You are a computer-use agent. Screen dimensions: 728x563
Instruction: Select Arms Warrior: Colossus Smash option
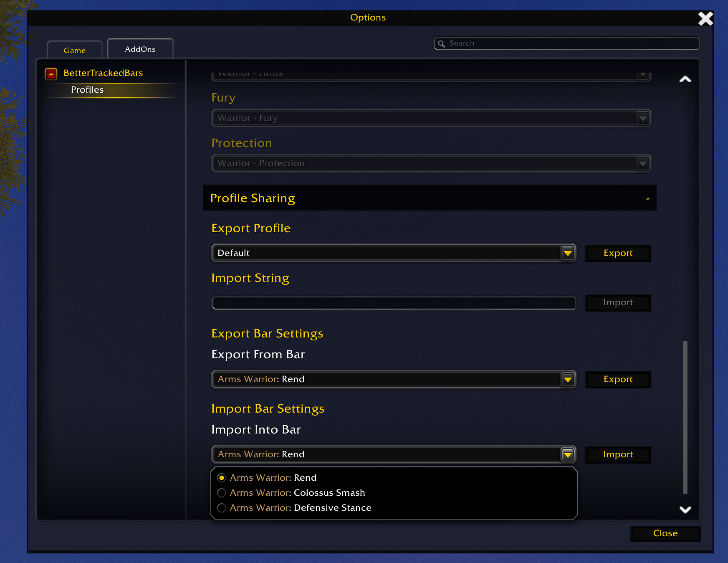click(x=222, y=493)
